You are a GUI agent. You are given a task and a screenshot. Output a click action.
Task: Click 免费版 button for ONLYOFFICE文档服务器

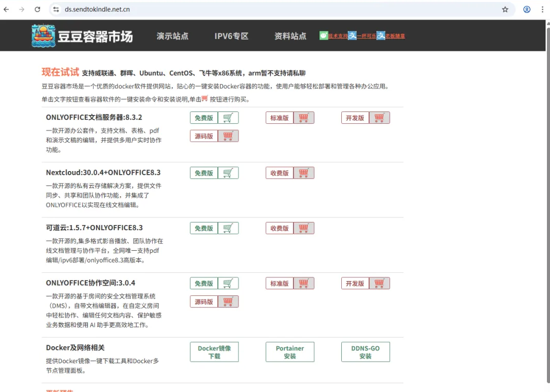(204, 118)
